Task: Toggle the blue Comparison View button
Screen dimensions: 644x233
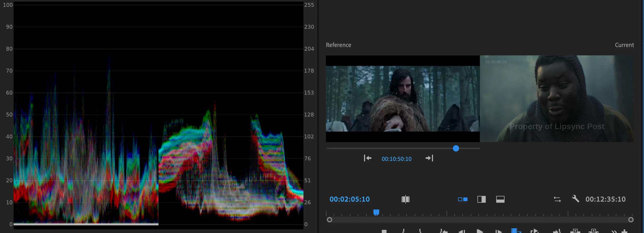Action: [x=516, y=231]
